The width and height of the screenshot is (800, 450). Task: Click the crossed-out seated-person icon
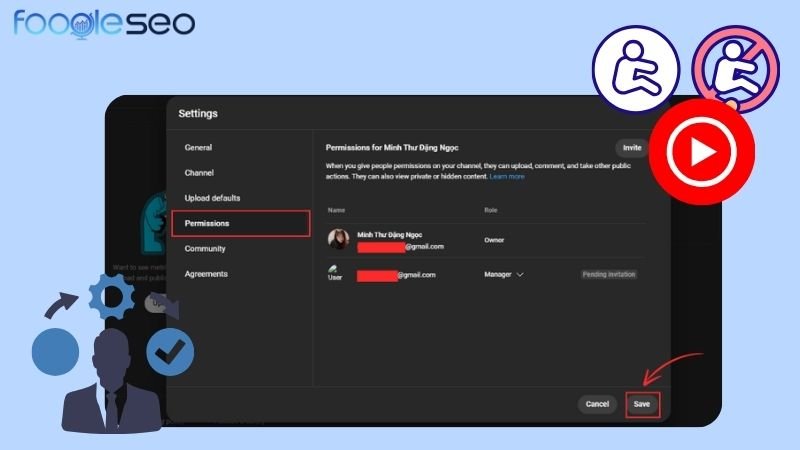(x=735, y=69)
